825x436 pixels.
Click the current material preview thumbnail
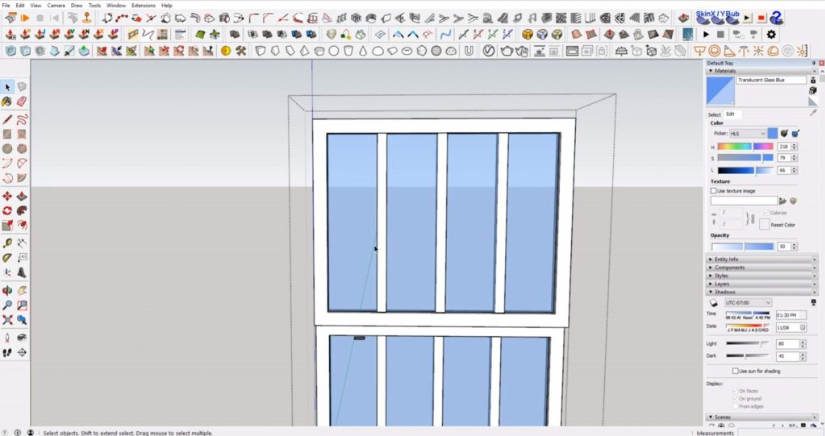coord(720,91)
